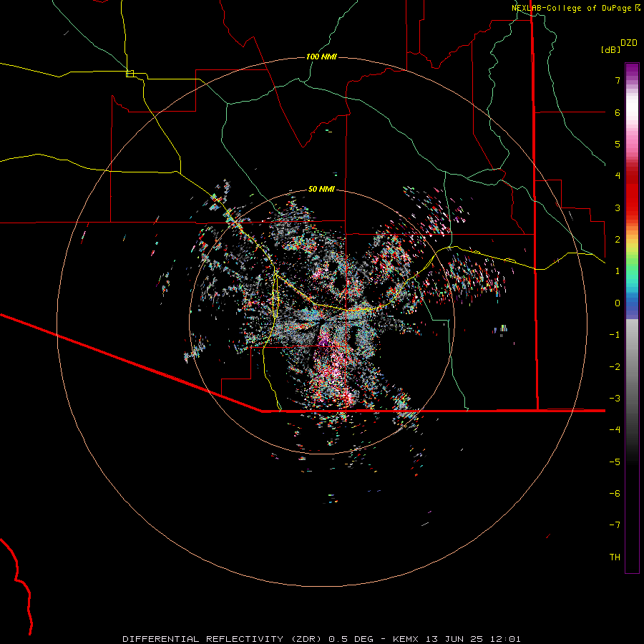Click the '[dB]' unit label
The image size is (644, 644).
[610, 49]
